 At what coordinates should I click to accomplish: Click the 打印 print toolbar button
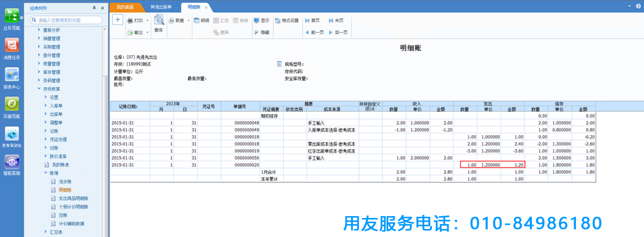(135, 20)
